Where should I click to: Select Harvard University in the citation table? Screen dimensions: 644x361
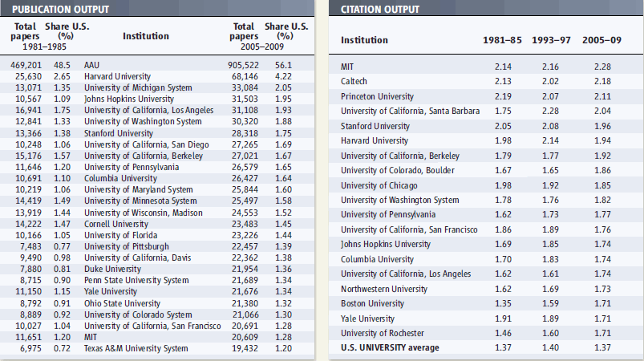tap(375, 140)
